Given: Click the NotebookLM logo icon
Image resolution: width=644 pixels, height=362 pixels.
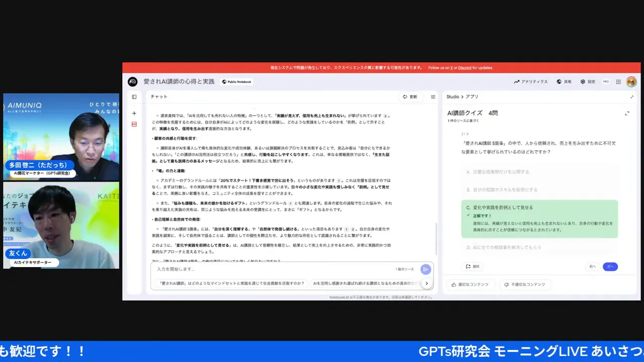Looking at the screenshot, I should pos(132,81).
